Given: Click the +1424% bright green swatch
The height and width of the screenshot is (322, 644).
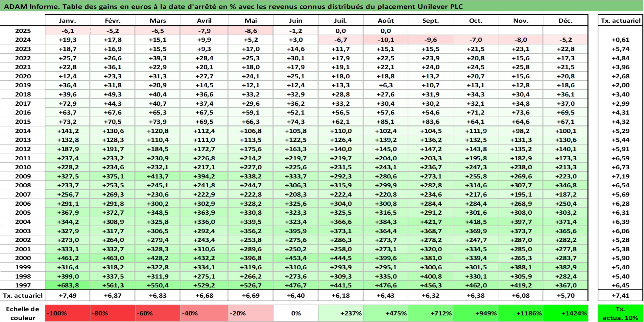Looking at the screenshot, I should tap(566, 313).
